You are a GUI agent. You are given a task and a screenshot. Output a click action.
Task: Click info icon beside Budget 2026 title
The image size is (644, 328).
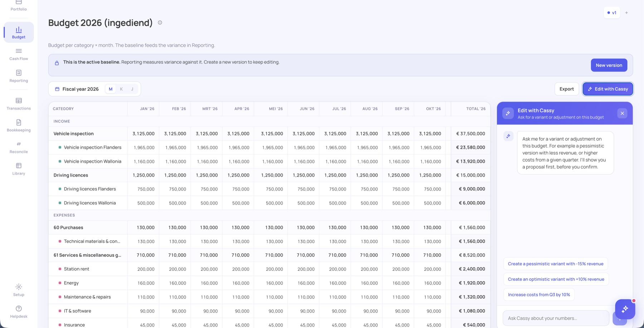(x=160, y=23)
